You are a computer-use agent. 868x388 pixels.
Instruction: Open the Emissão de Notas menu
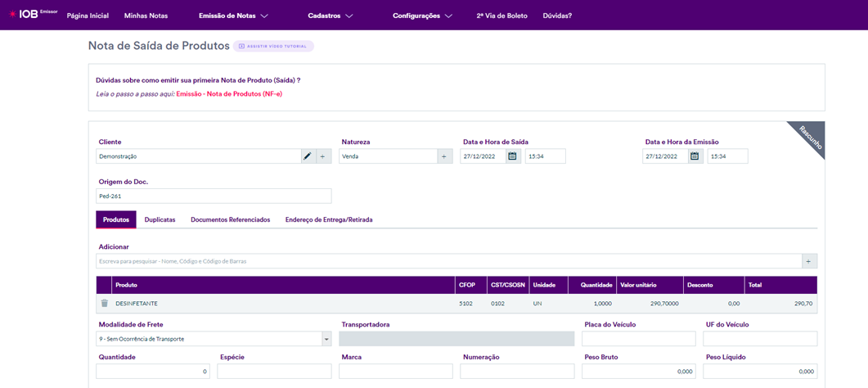point(233,16)
